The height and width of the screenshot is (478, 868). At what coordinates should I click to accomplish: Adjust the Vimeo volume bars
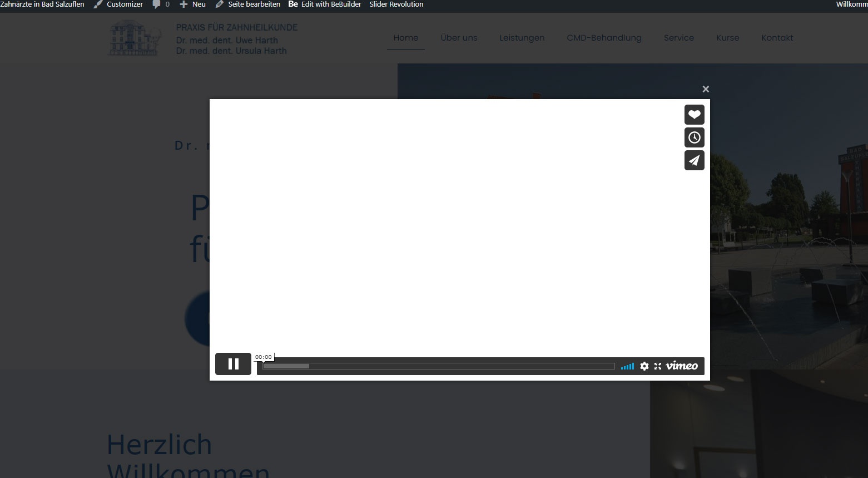627,366
